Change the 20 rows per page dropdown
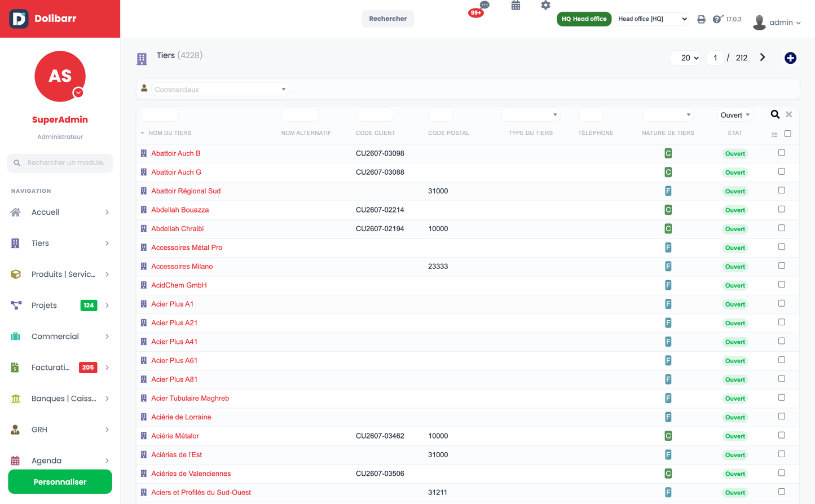Image resolution: width=815 pixels, height=504 pixels. [686, 58]
